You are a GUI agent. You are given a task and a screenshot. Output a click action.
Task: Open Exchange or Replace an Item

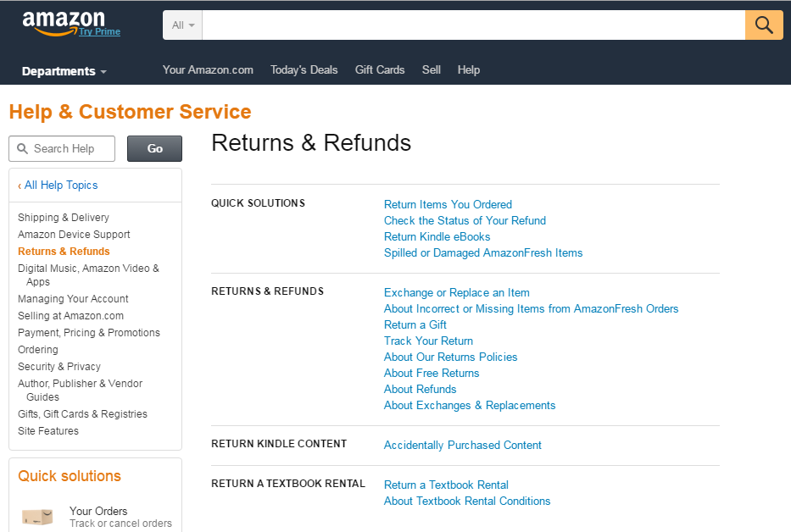point(456,292)
